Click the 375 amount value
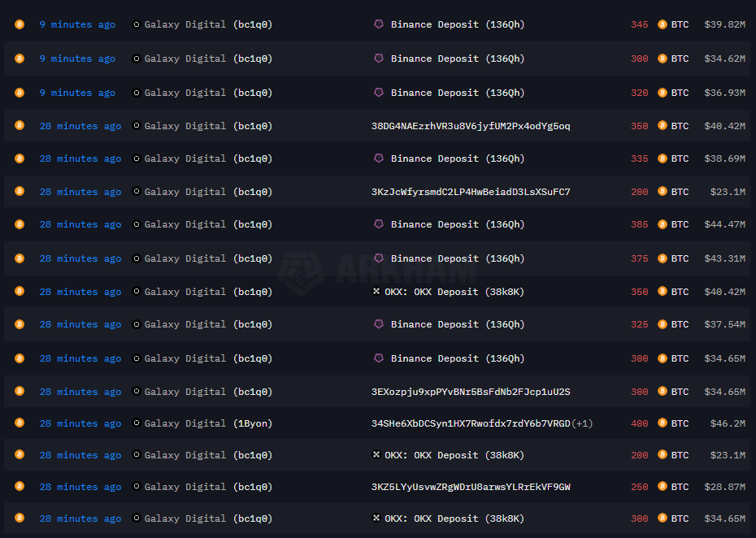Screen dimensions: 756x538 [x=639, y=259]
